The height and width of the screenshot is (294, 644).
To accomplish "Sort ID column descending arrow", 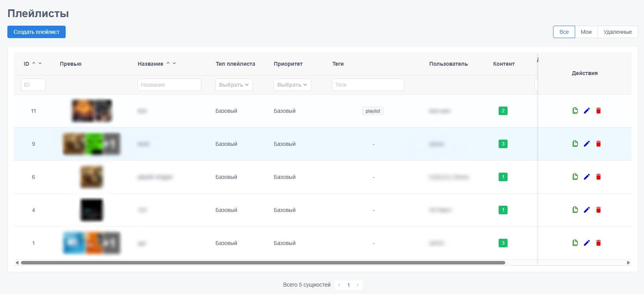I will tap(40, 63).
